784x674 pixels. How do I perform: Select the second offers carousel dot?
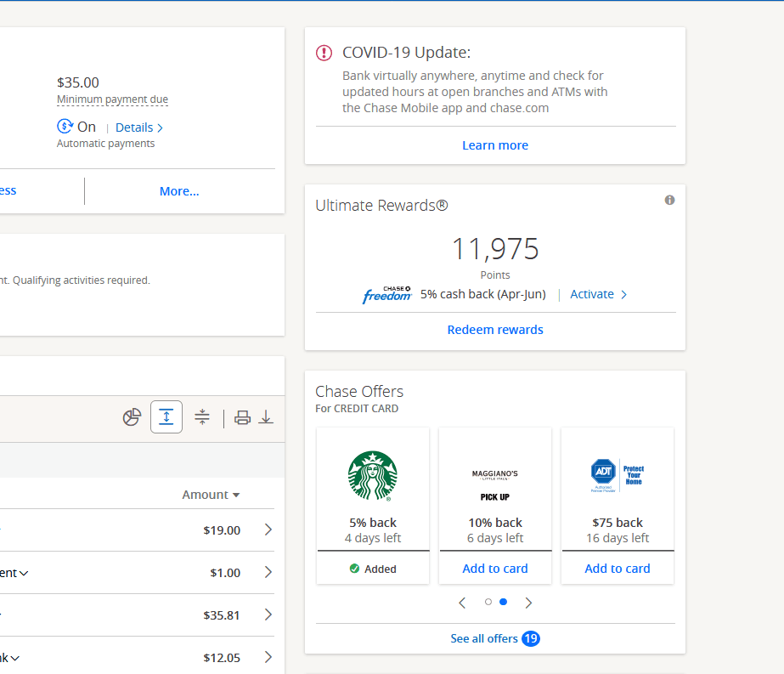tap(504, 602)
